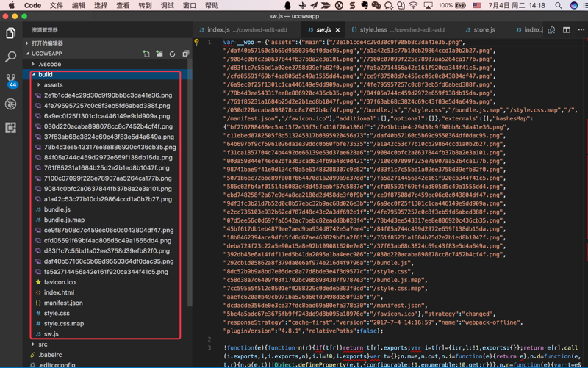Click the Spotlight search icon in menu bar
Screen dimensions: 588x368
pos(559,5)
